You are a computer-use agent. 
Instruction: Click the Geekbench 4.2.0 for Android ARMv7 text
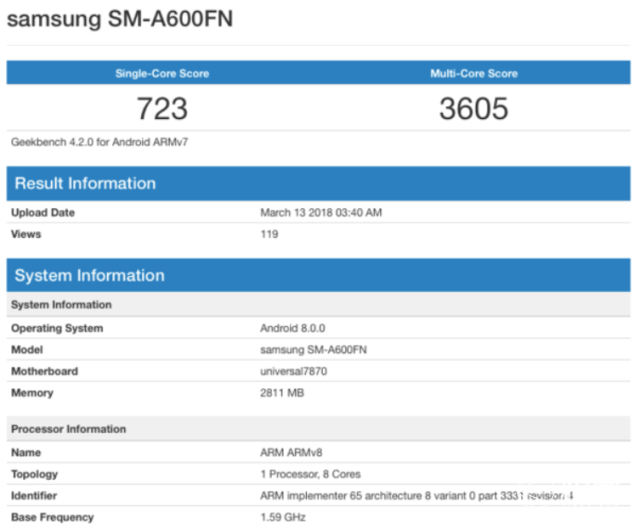pyautogui.click(x=100, y=142)
